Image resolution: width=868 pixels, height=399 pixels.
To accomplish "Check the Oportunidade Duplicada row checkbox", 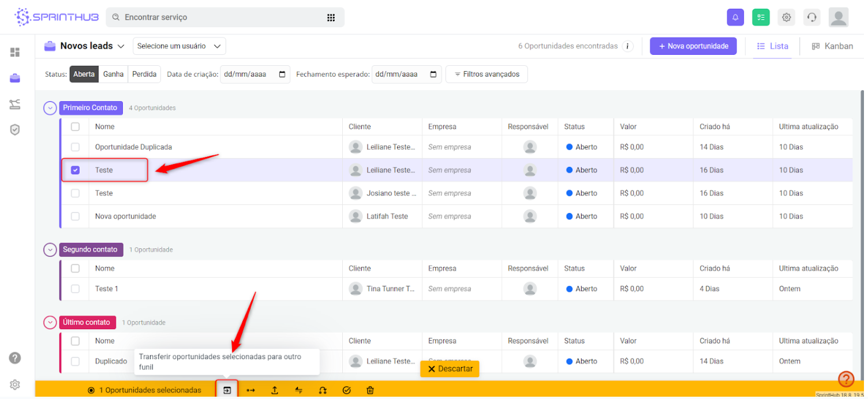I will click(75, 147).
